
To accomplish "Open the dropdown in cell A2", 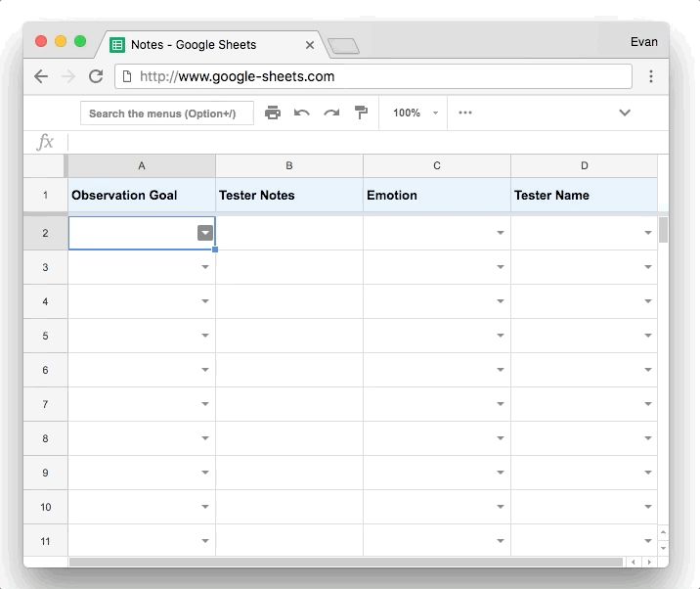I will point(205,233).
